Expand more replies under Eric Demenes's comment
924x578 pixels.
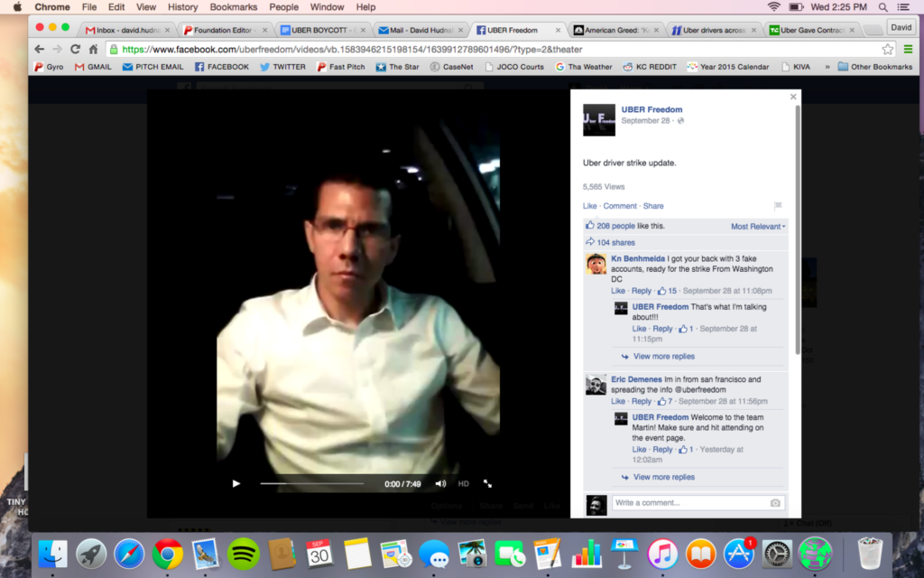[x=663, y=477]
